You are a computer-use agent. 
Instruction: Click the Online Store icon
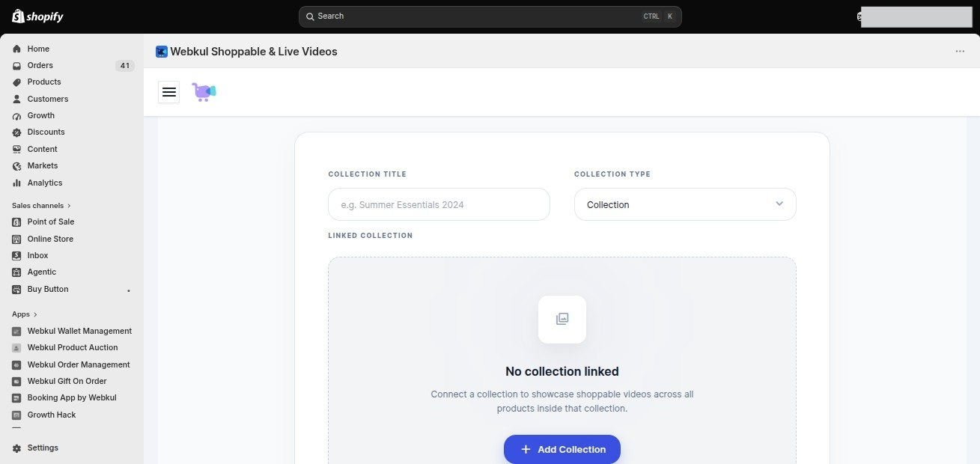point(16,239)
